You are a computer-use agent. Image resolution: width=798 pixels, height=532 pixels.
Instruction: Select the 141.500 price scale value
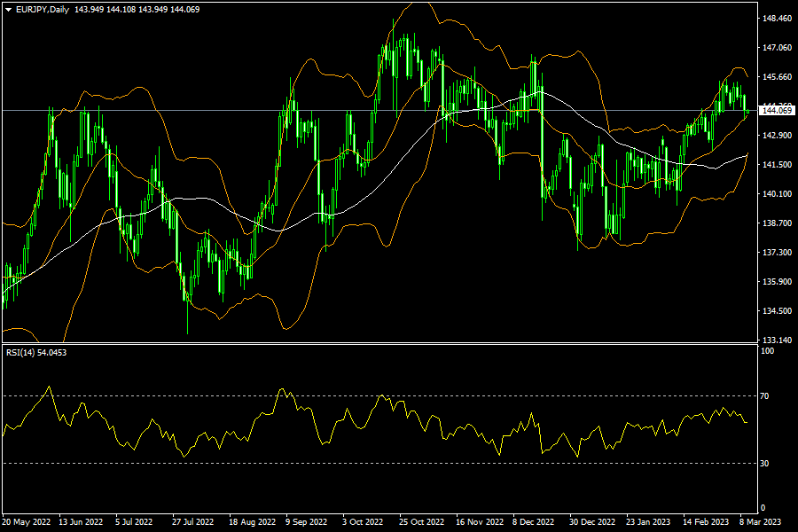pos(777,164)
